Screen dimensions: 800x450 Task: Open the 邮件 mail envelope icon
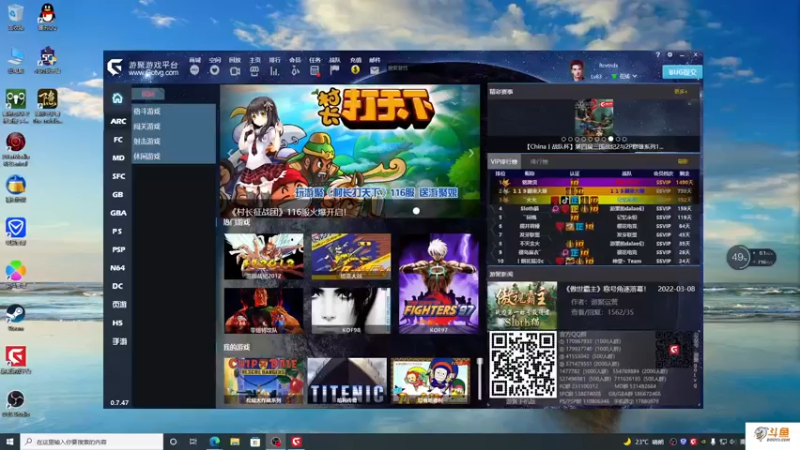374,70
